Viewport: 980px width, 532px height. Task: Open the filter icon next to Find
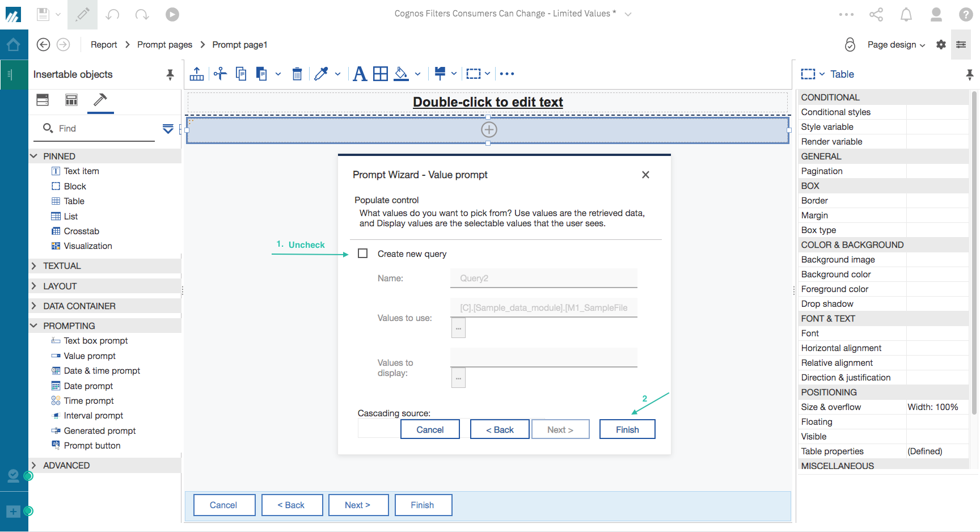(168, 129)
